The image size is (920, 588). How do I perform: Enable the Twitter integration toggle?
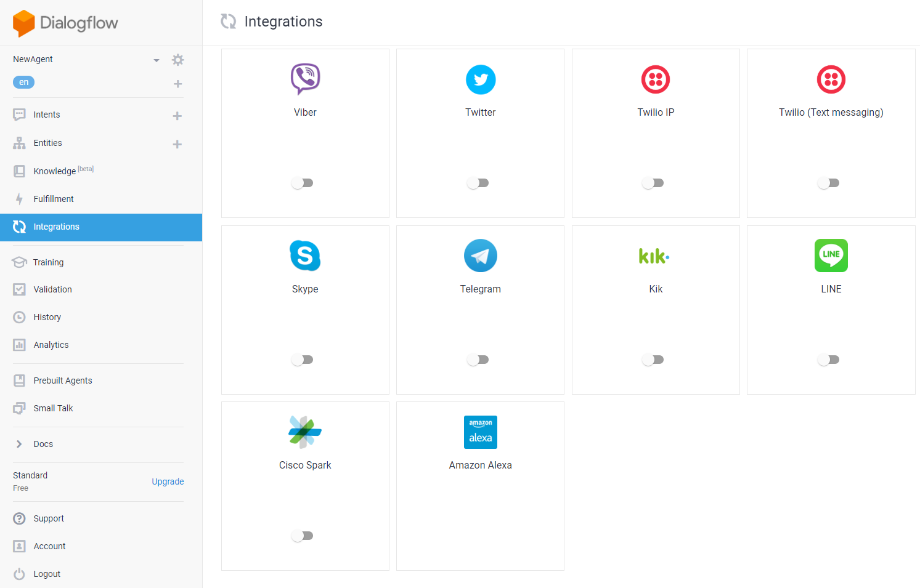pyautogui.click(x=478, y=183)
